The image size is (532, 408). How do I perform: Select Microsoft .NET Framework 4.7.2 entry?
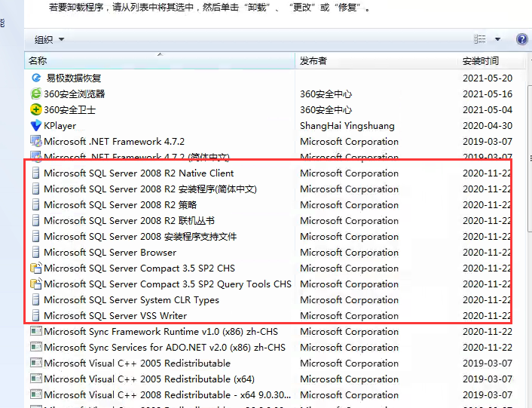tap(115, 141)
